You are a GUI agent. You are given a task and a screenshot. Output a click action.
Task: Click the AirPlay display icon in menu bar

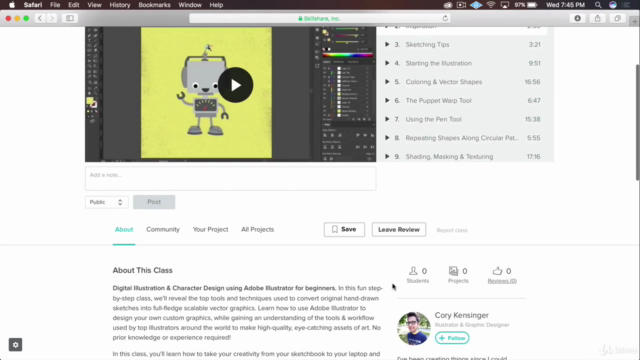click(x=505, y=5)
